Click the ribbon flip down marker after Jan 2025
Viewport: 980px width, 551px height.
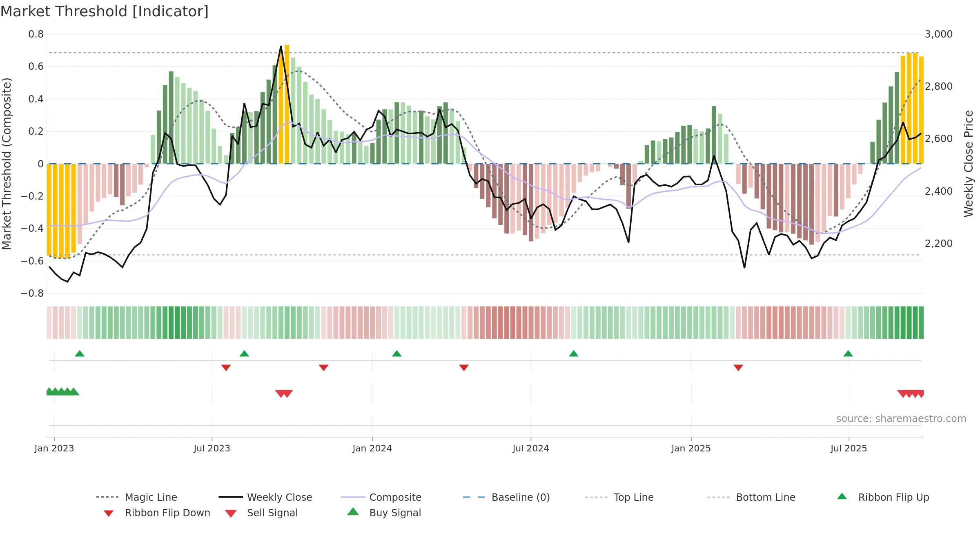click(738, 367)
